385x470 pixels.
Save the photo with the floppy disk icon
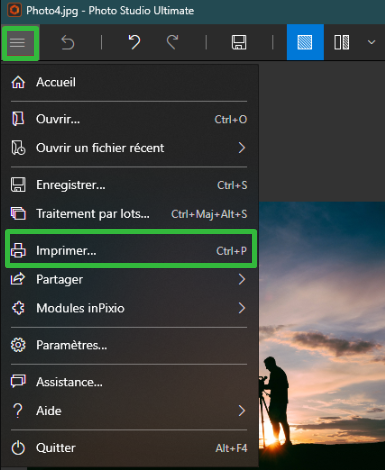pos(239,42)
